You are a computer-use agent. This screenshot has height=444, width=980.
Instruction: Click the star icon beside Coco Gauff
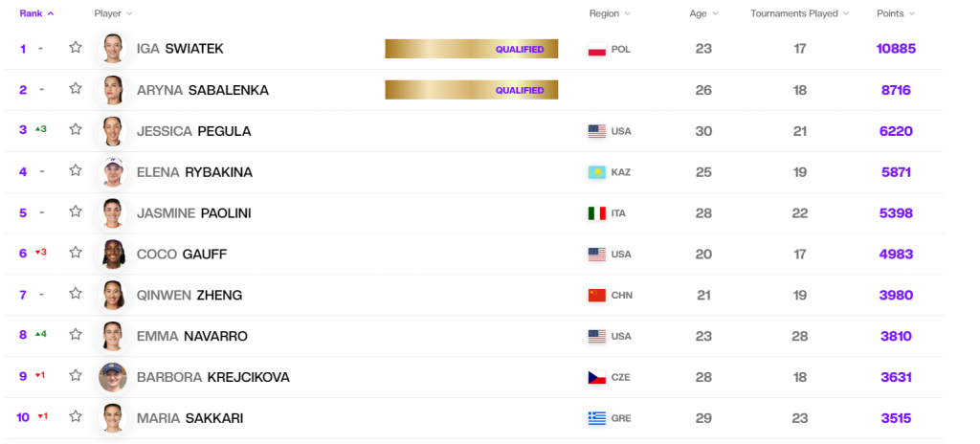pos(76,254)
